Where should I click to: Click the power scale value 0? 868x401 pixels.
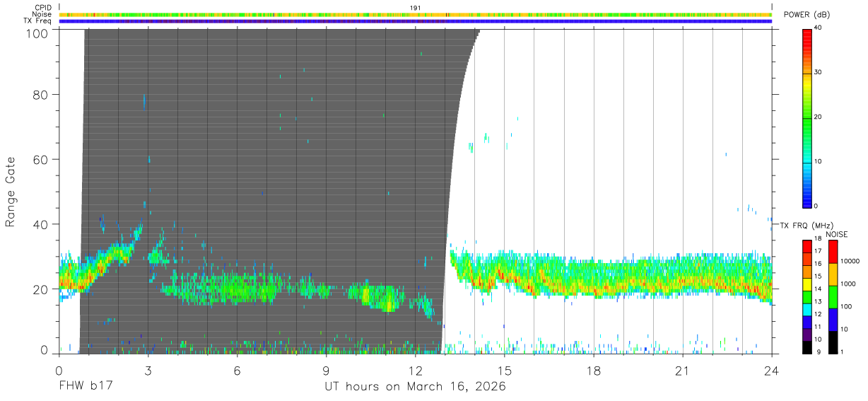(816, 206)
